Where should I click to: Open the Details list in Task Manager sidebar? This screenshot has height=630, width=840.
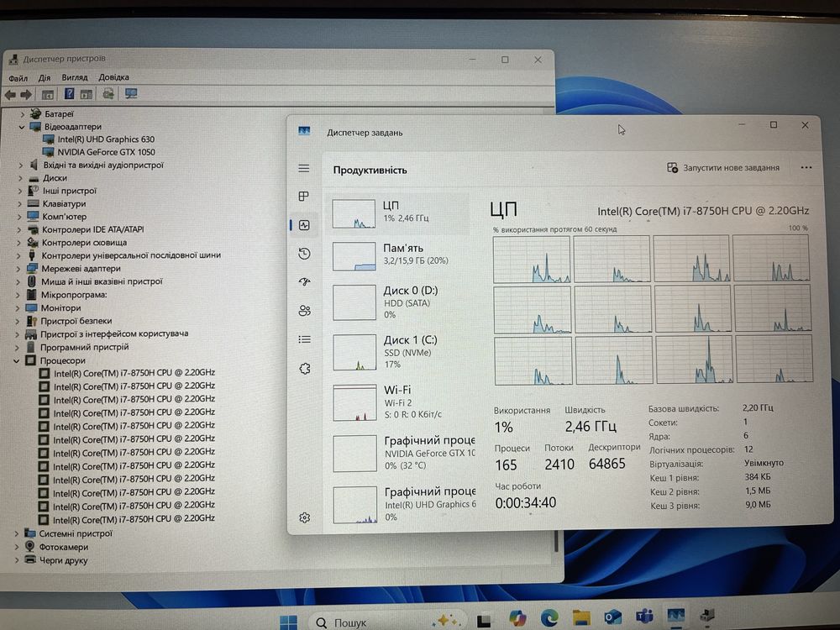(x=304, y=339)
